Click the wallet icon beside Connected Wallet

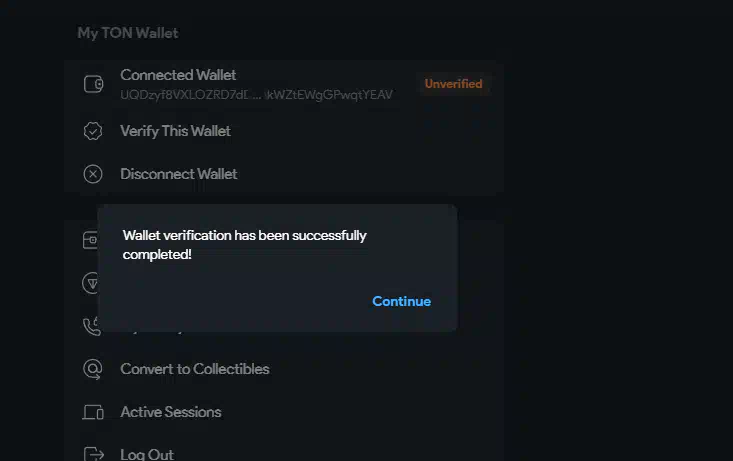93,84
